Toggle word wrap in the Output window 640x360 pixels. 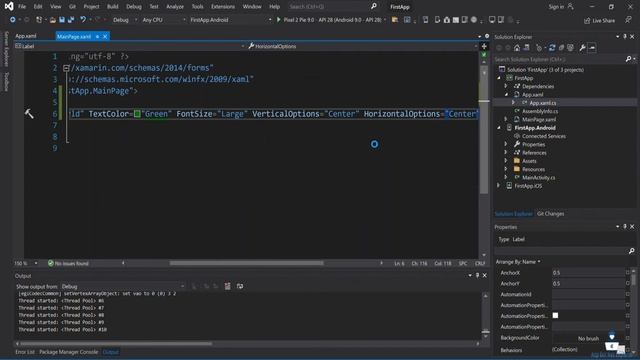click(240, 287)
